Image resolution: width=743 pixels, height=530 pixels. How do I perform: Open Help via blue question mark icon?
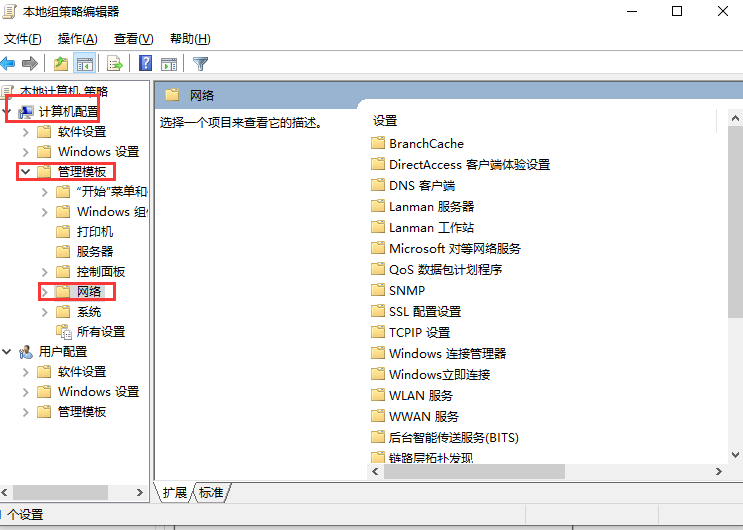coord(146,64)
